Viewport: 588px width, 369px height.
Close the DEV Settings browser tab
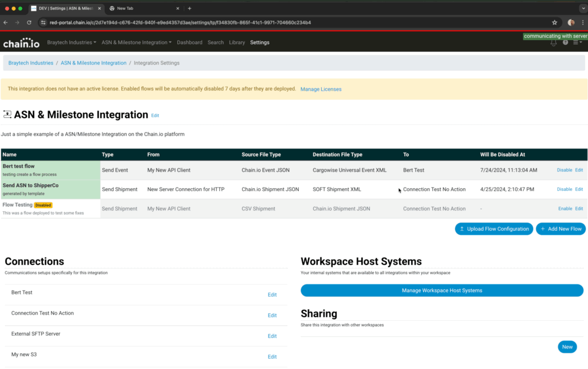99,8
